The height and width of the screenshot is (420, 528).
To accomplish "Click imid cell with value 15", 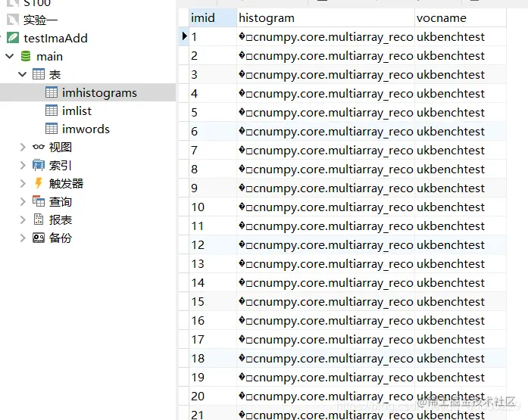I will pos(213,301).
